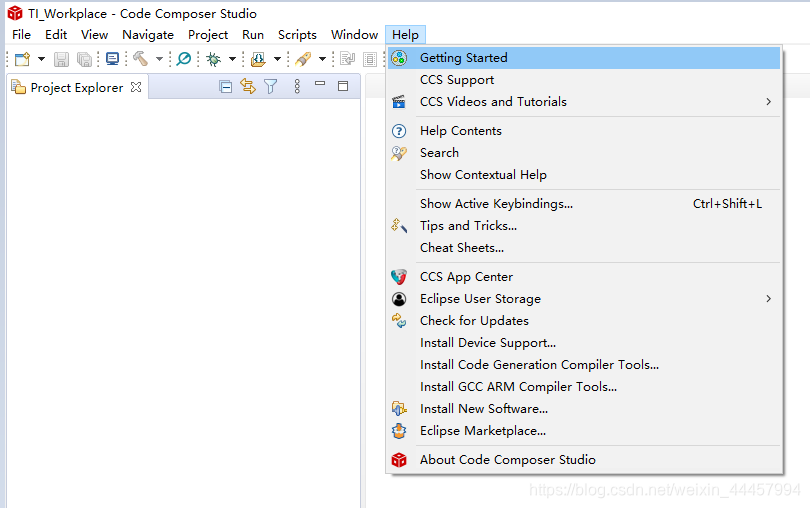Open the Scripts menu
This screenshot has width=810, height=508.
297,35
